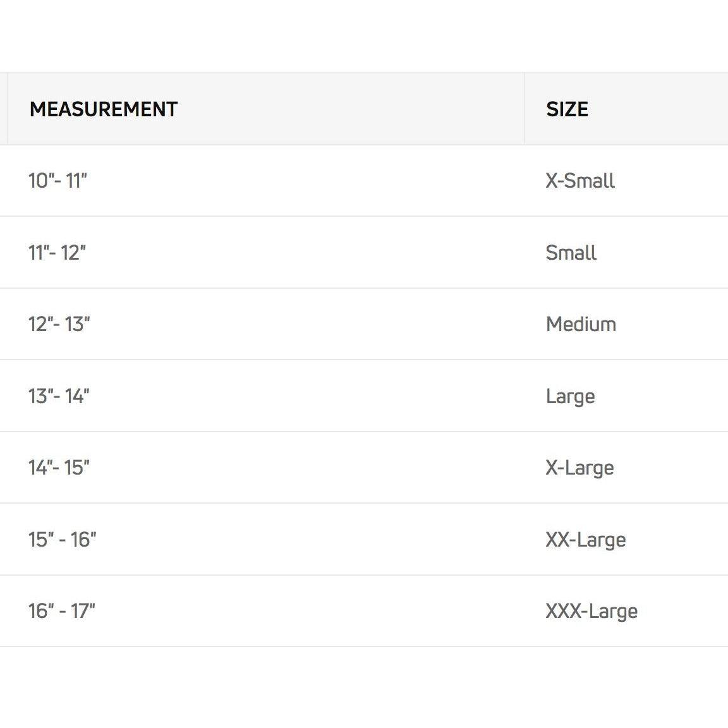Click the 16" - 17" measurement cell
The width and height of the screenshot is (728, 728).
point(61,611)
